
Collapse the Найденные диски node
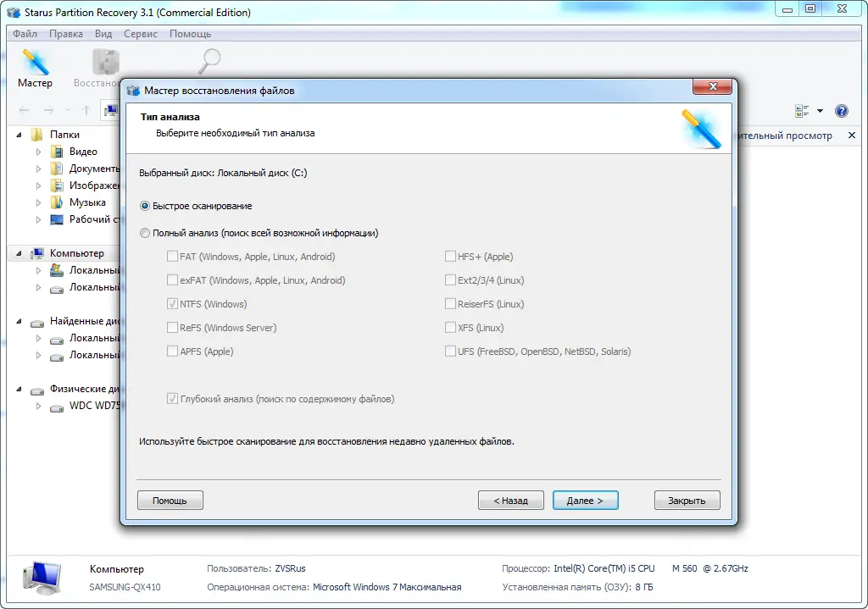coord(19,321)
